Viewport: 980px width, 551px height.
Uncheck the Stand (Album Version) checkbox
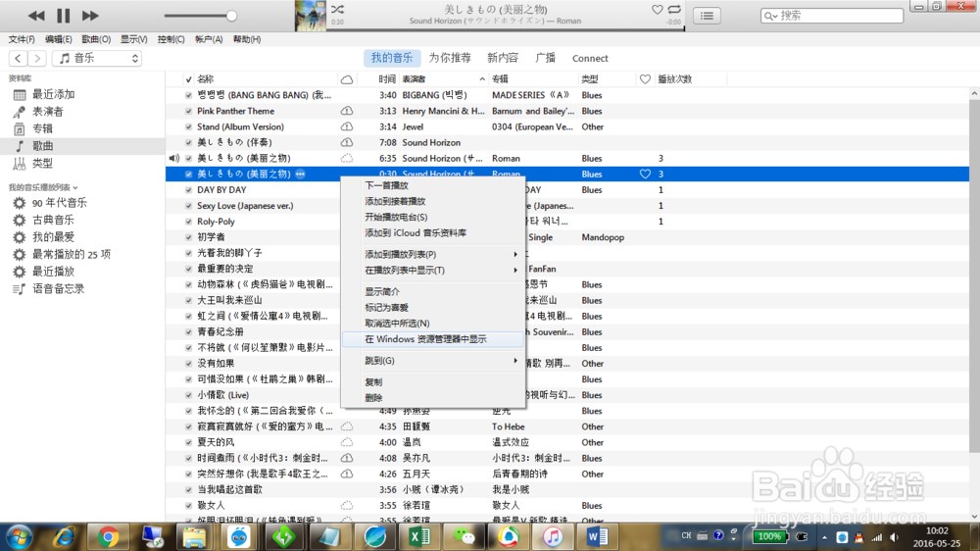point(189,126)
